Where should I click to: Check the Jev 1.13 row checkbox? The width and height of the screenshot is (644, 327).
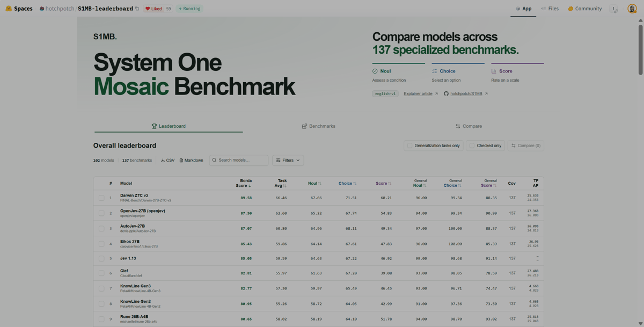pyautogui.click(x=101, y=258)
